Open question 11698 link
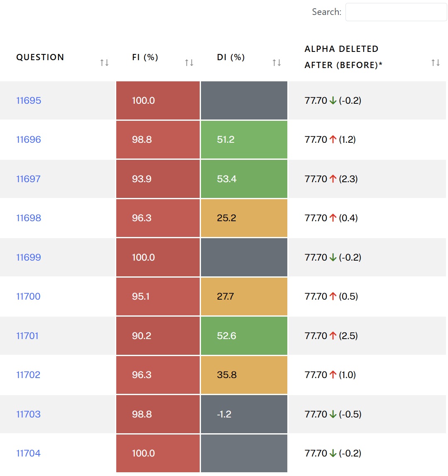 coord(29,218)
